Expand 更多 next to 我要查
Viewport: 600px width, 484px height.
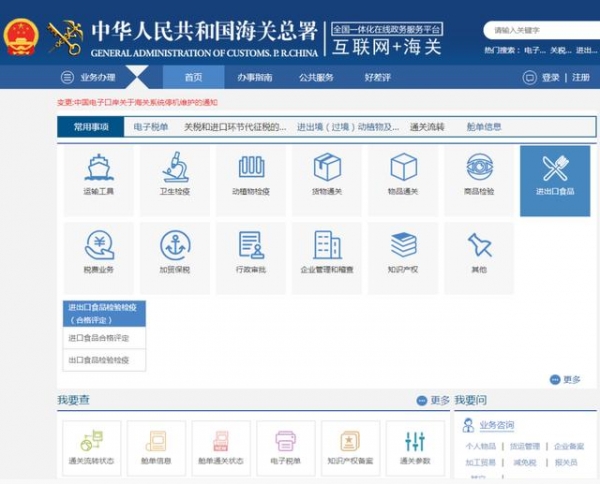pos(434,400)
